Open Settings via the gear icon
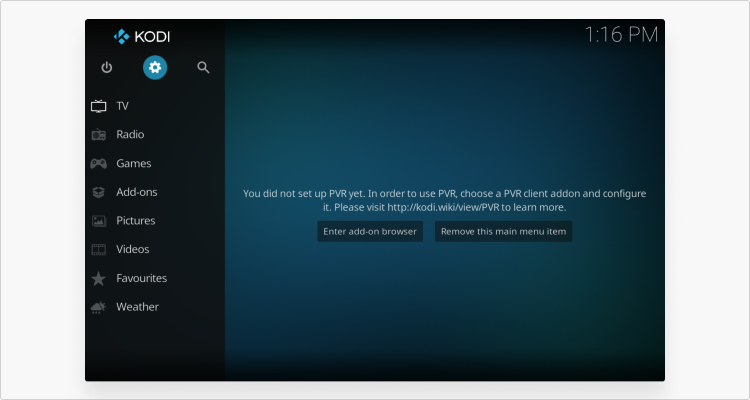Viewport: 750px width, 400px height. [155, 67]
